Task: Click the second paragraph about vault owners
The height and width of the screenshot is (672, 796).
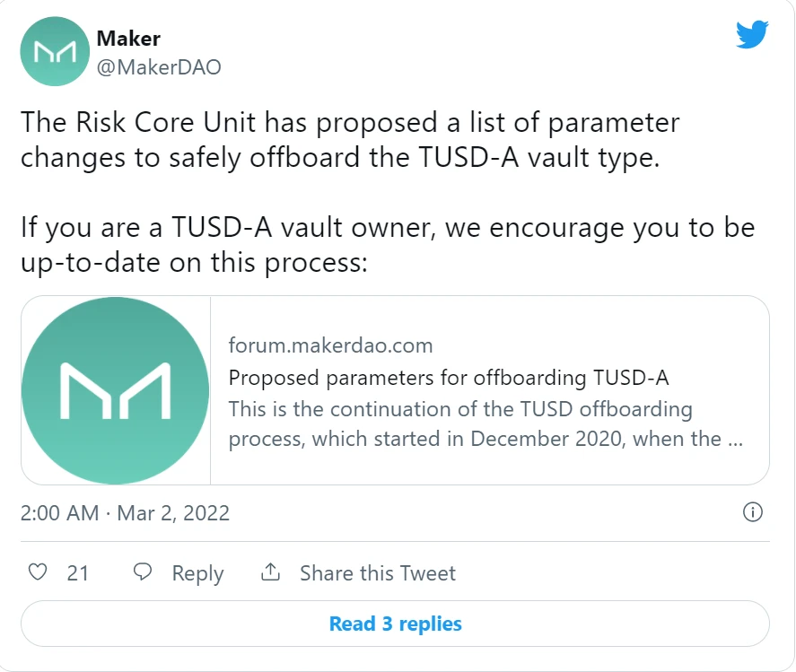Action: click(x=388, y=245)
